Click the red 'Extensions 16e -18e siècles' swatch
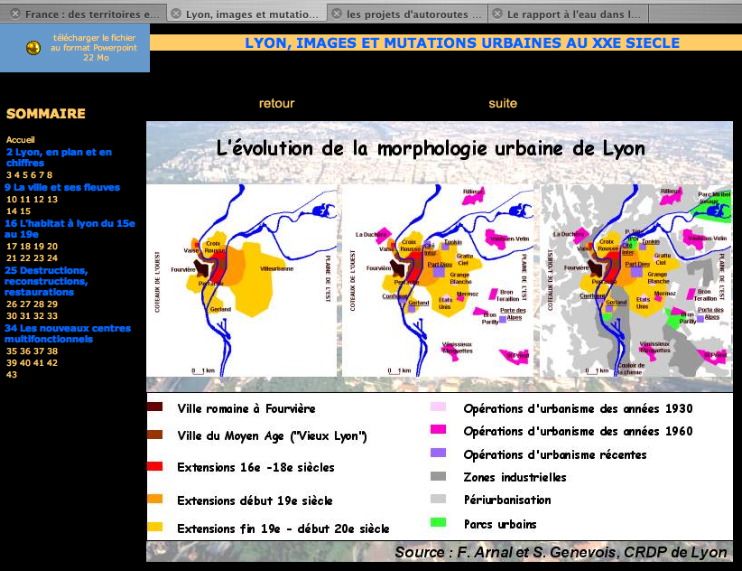Viewport: 742px width, 571px height. [x=155, y=466]
